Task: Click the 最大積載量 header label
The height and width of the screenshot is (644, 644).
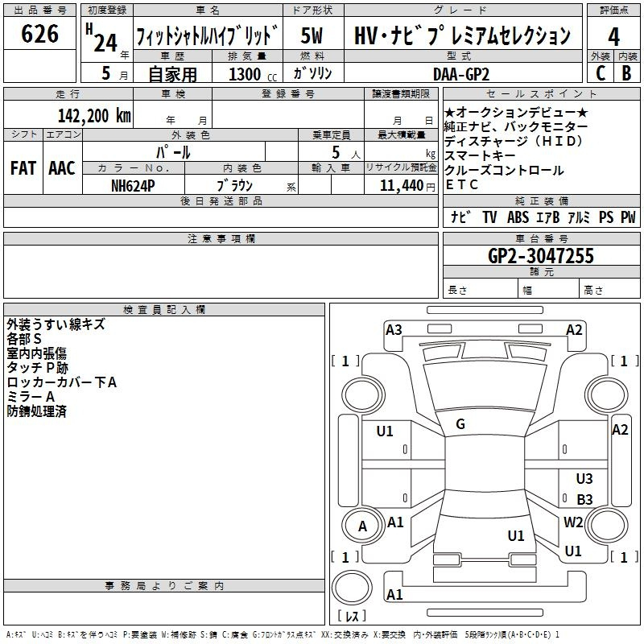Action: (x=401, y=134)
